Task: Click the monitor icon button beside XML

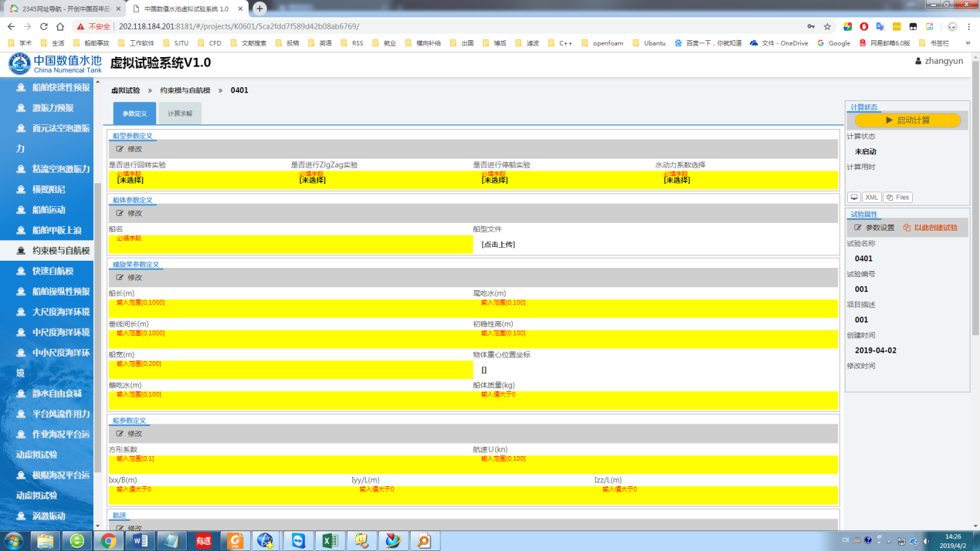Action: point(854,198)
